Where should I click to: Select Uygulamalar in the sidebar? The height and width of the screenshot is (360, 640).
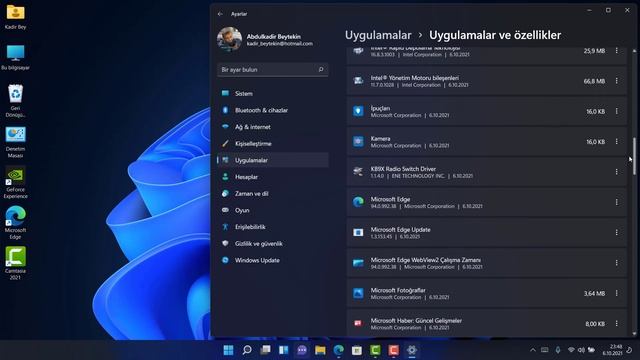(273, 160)
